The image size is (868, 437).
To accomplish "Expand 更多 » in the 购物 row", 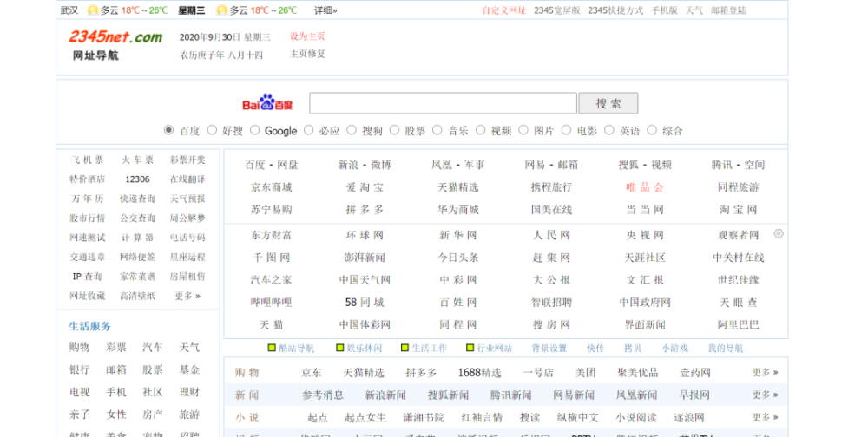I will pos(765,372).
